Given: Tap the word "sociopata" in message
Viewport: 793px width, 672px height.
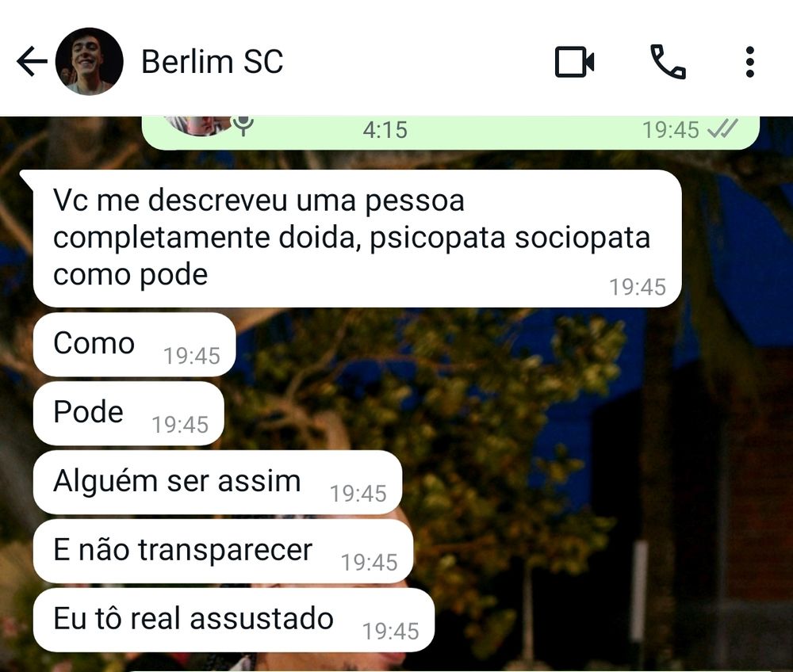Looking at the screenshot, I should click(582, 238).
